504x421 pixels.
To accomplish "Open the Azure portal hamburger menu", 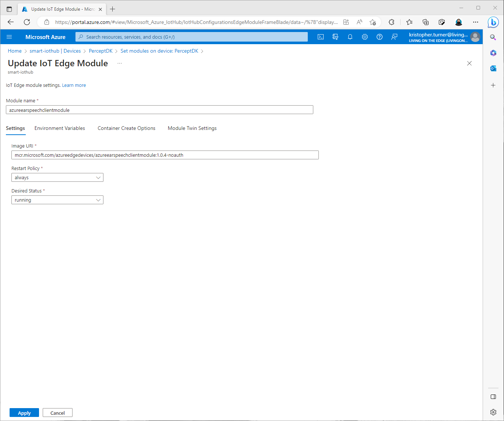I will [10, 37].
